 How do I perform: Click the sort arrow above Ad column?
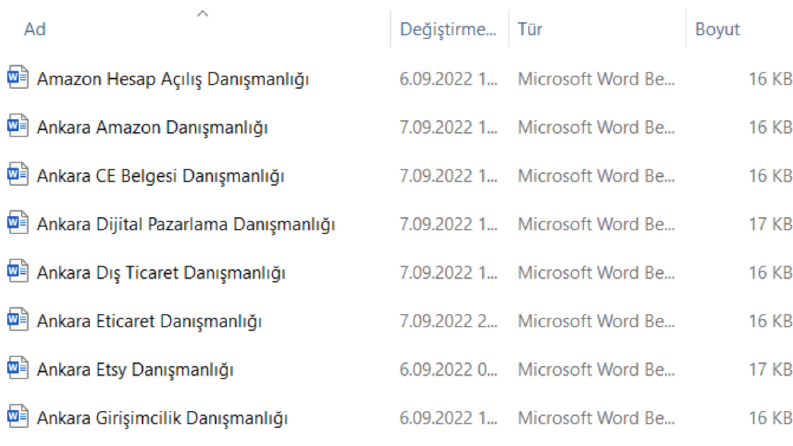(202, 14)
